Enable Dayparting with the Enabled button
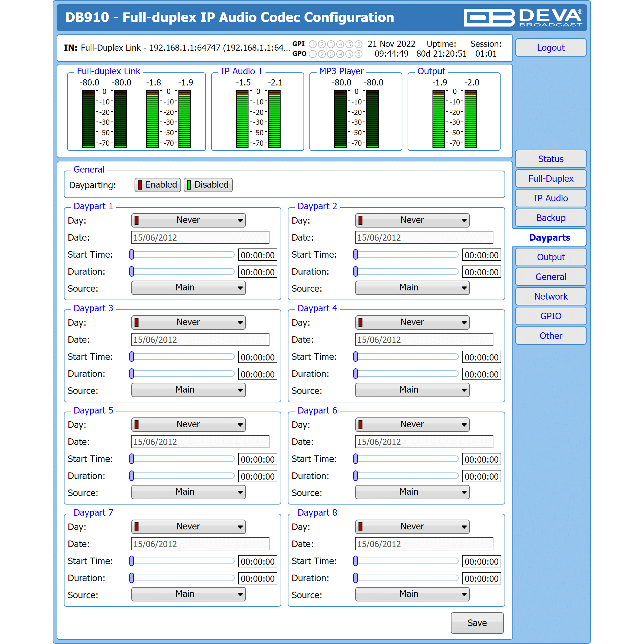644x644 pixels. point(158,185)
